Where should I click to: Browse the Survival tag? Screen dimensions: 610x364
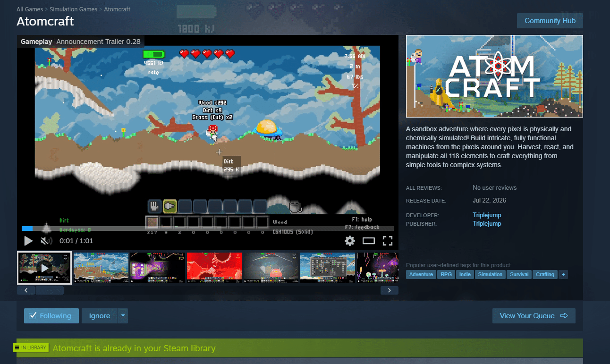click(x=519, y=274)
